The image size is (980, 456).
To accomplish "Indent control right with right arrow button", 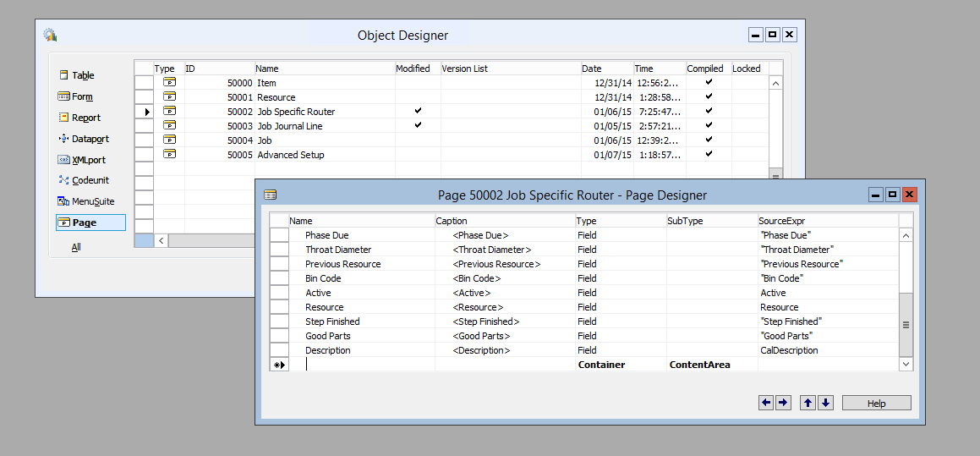I will (x=782, y=403).
